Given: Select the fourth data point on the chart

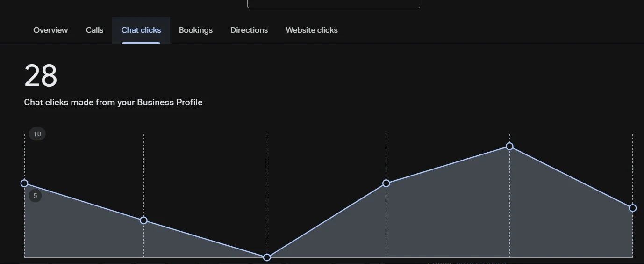Looking at the screenshot, I should [x=386, y=183].
